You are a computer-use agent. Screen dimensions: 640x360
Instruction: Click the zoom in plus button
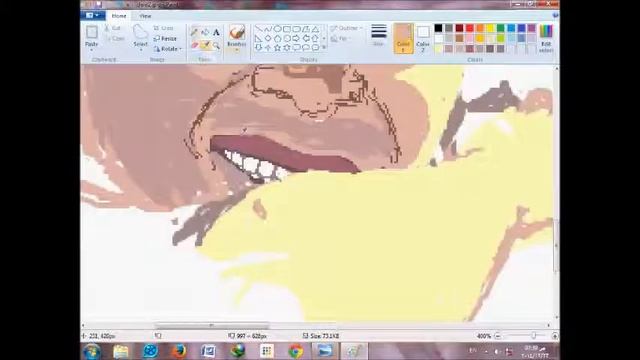554,336
